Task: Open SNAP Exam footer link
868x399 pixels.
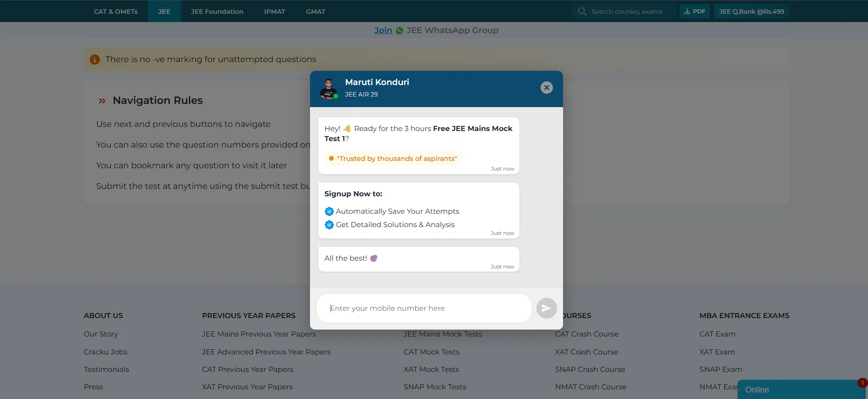Action: tap(721, 370)
